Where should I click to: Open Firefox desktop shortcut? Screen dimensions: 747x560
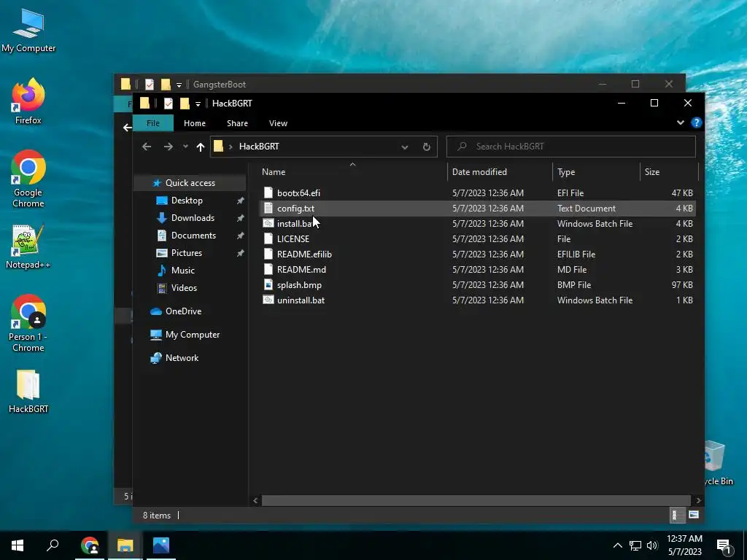click(x=28, y=101)
